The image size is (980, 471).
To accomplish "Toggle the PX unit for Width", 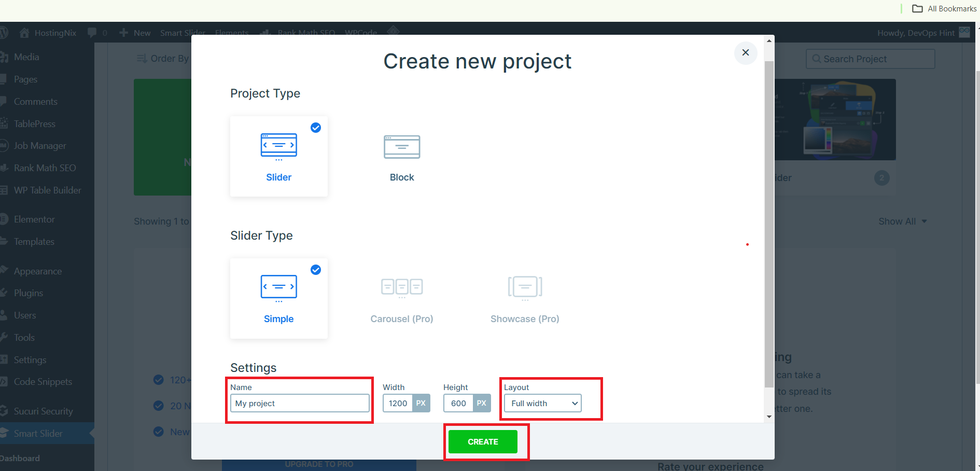I will click(421, 404).
